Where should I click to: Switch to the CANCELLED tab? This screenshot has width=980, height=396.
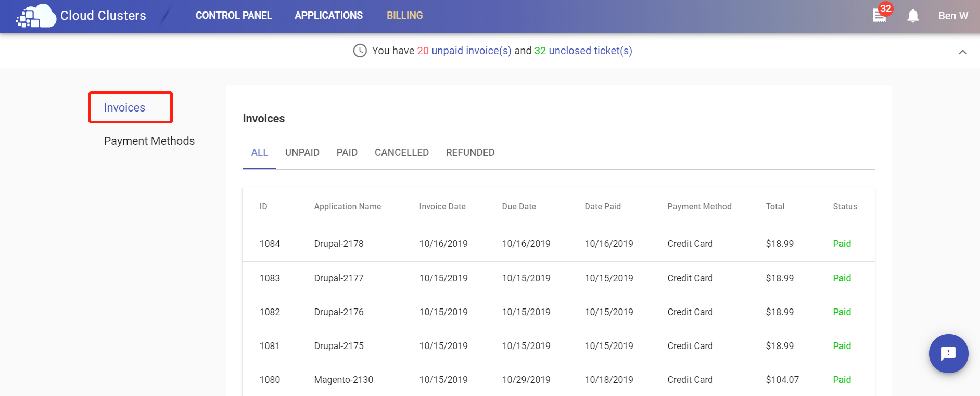(x=401, y=153)
